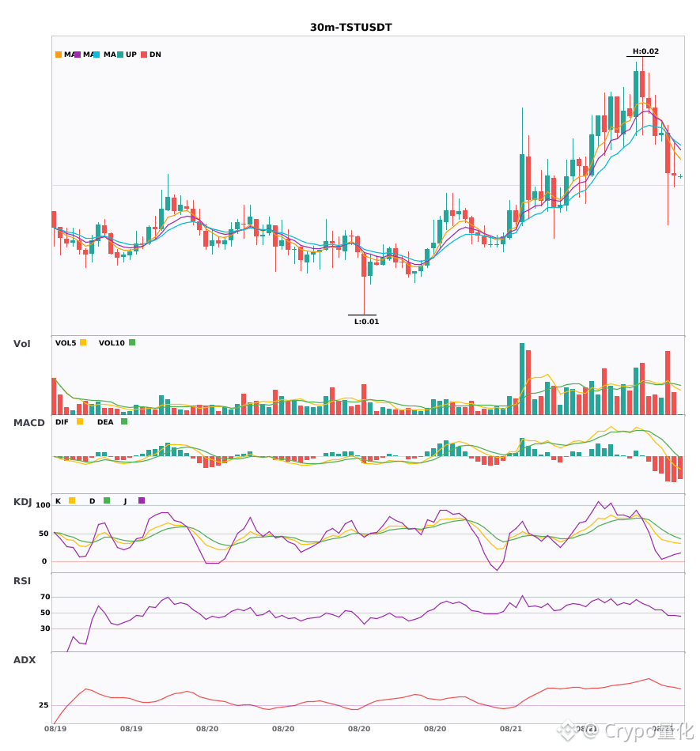Click the DN legend label
700x751 pixels.
click(155, 55)
